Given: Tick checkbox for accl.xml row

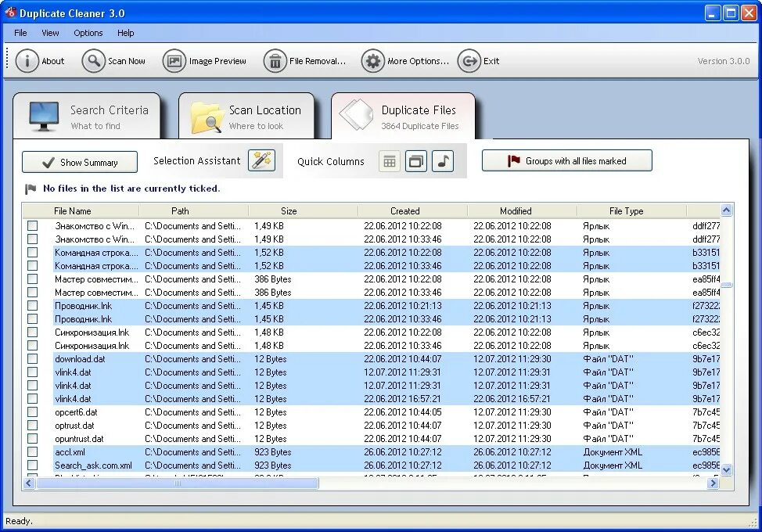Looking at the screenshot, I should point(33,452).
